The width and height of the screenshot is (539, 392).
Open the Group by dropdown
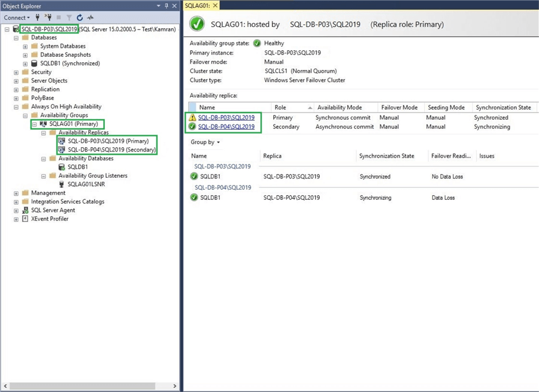(205, 142)
